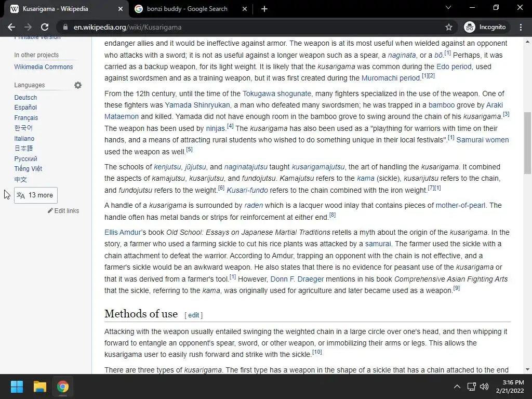This screenshot has width=532, height=399.
Task: Open the Tokugawa shogunate link
Action: point(276,94)
